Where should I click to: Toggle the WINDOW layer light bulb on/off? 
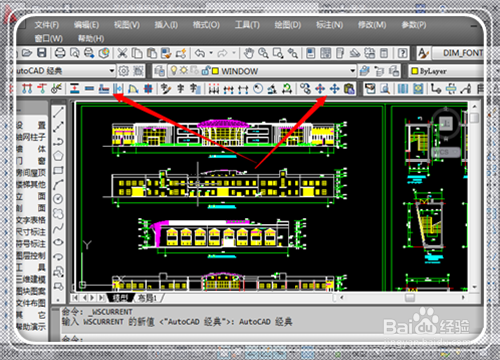click(174, 70)
